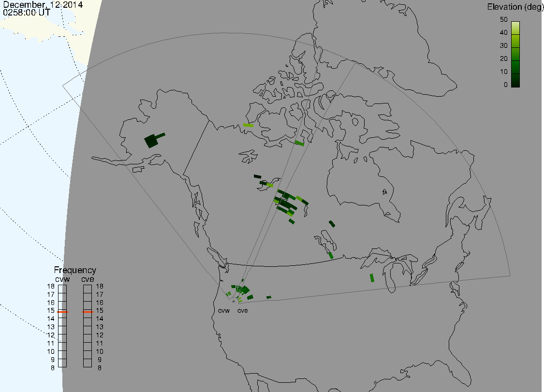Click the cve radar label on the map
This screenshot has width=544, height=392.
(x=243, y=310)
